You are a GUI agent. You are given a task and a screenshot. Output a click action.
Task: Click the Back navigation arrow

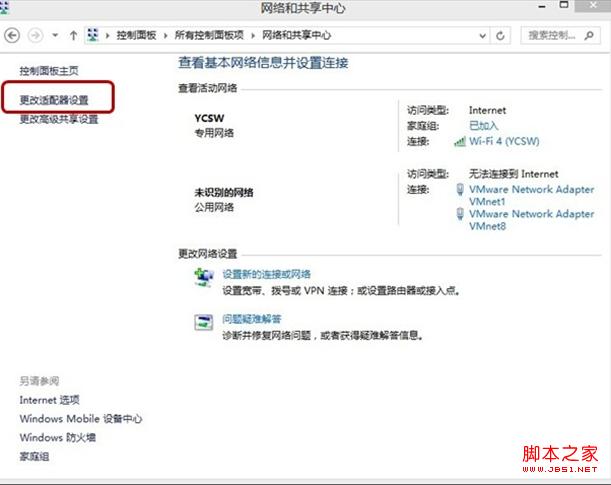pos(12,35)
